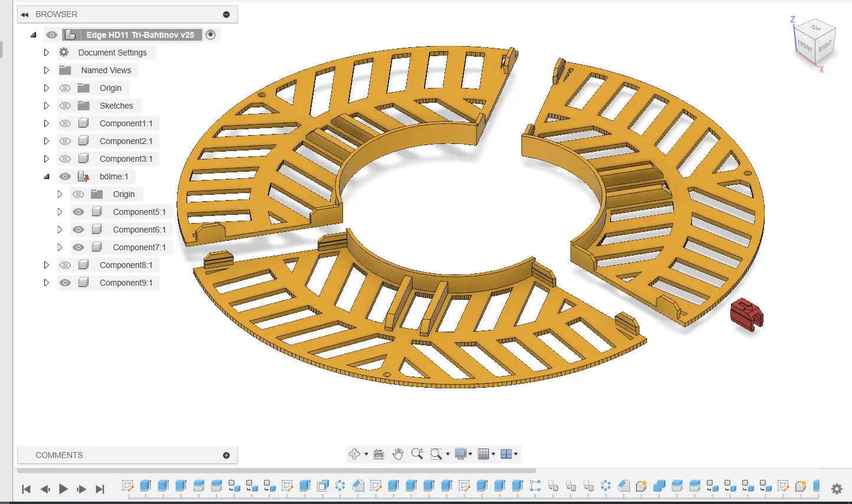Show Component8:1 via its eye icon
This screenshot has width=852, height=504.
tap(65, 265)
